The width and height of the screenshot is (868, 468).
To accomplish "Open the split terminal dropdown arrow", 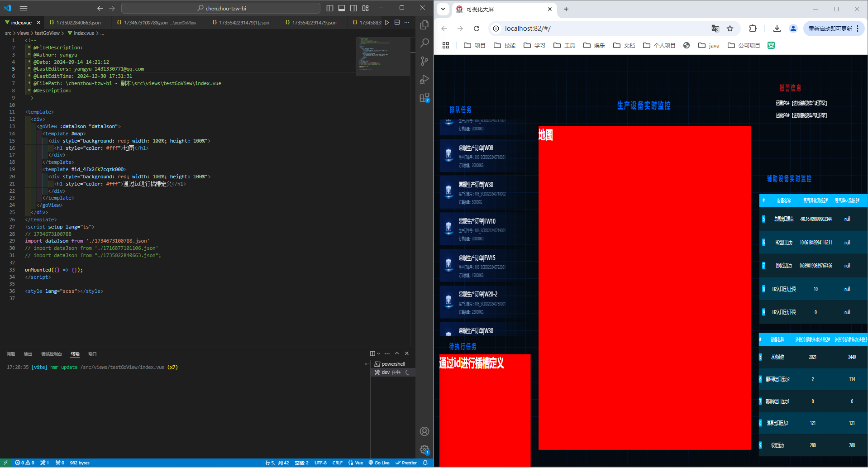I will pos(379,353).
